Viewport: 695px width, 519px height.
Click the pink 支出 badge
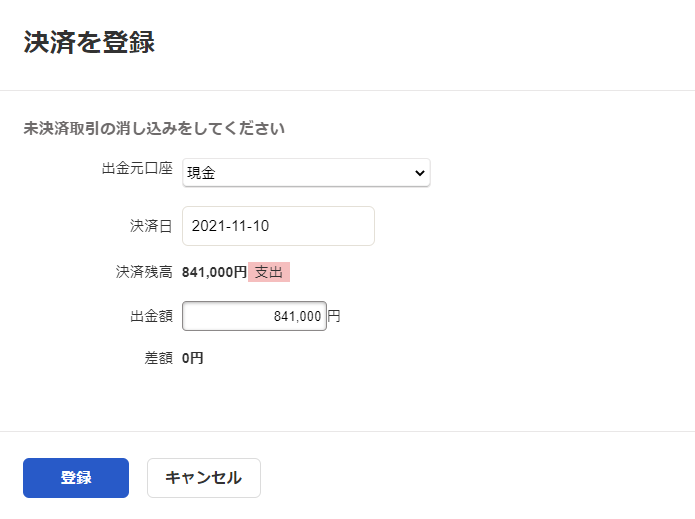(x=269, y=272)
